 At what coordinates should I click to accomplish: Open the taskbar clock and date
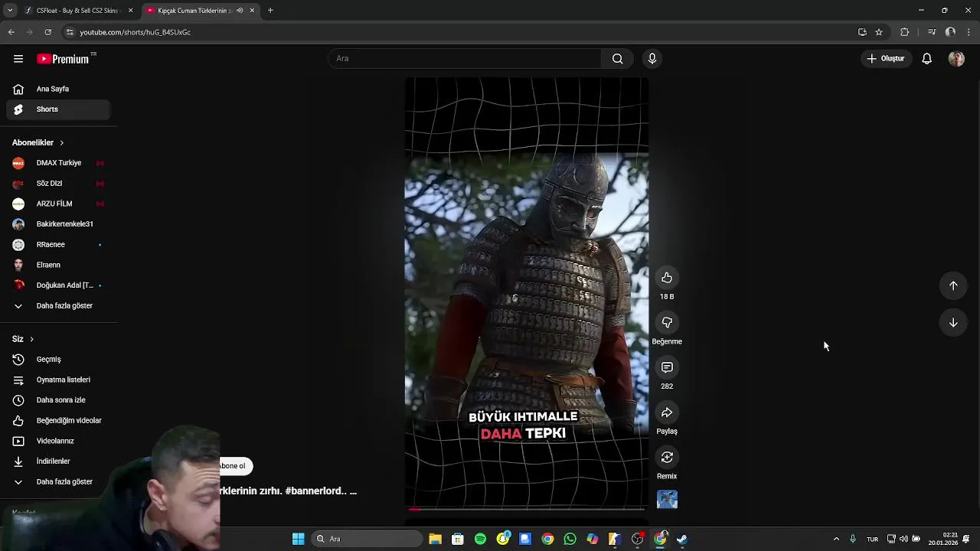pos(943,539)
